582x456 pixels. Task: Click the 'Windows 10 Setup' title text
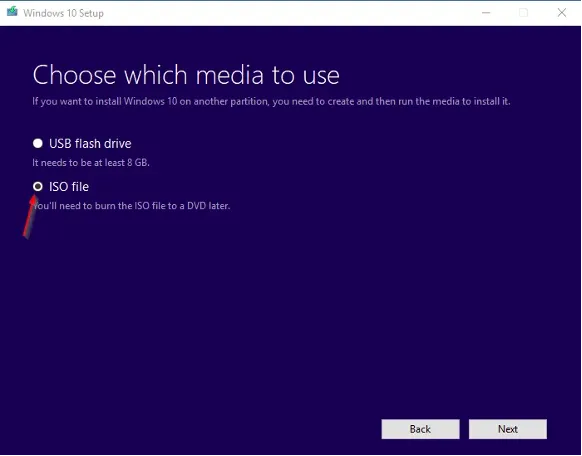coord(63,13)
